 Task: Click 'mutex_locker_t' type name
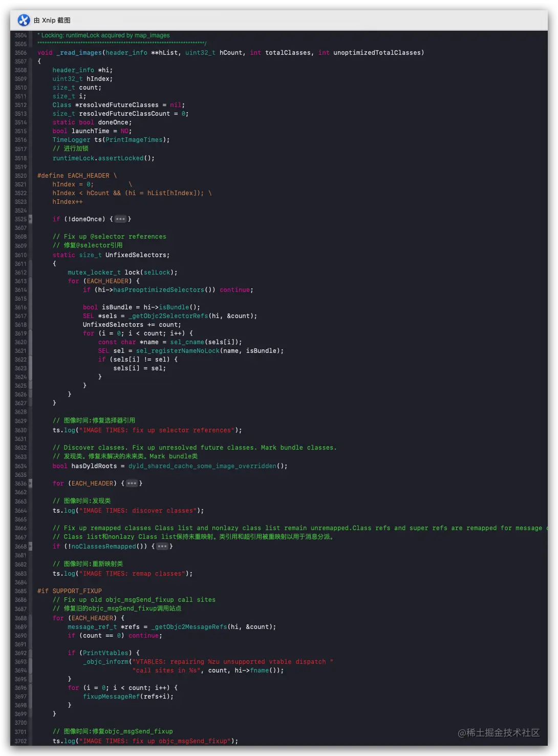pos(94,272)
